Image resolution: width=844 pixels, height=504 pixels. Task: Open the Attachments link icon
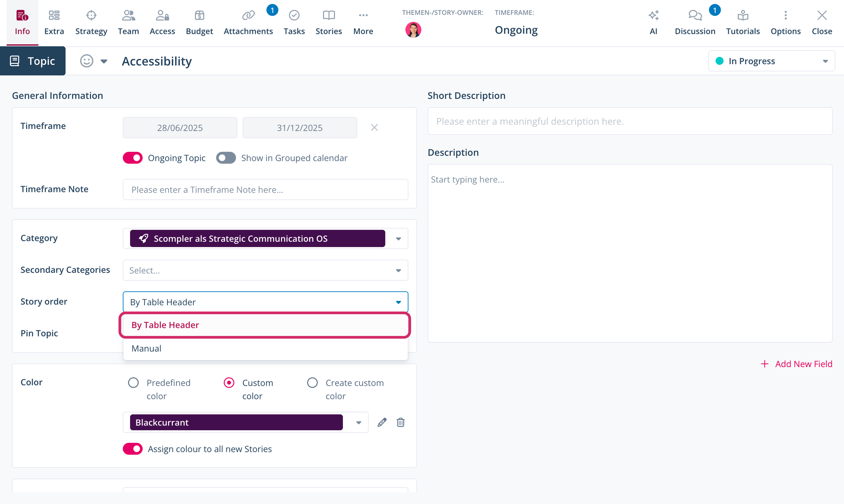tap(248, 15)
